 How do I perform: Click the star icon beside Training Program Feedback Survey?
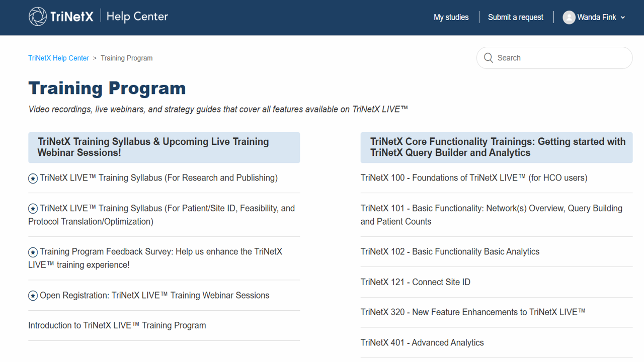pos(33,252)
